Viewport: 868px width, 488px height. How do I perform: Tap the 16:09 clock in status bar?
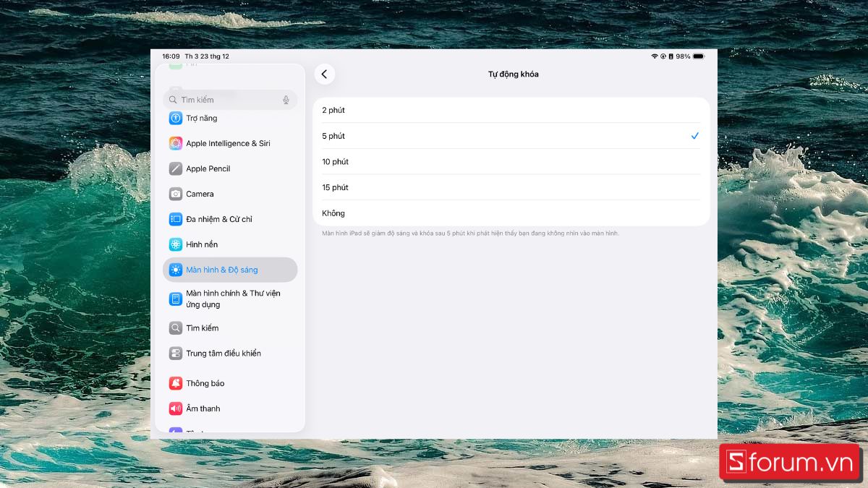pos(171,56)
